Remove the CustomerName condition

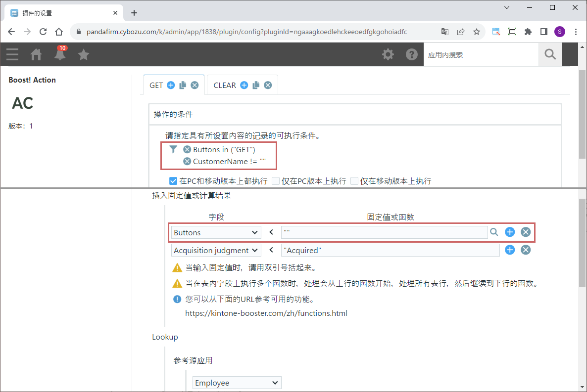pyautogui.click(x=187, y=161)
